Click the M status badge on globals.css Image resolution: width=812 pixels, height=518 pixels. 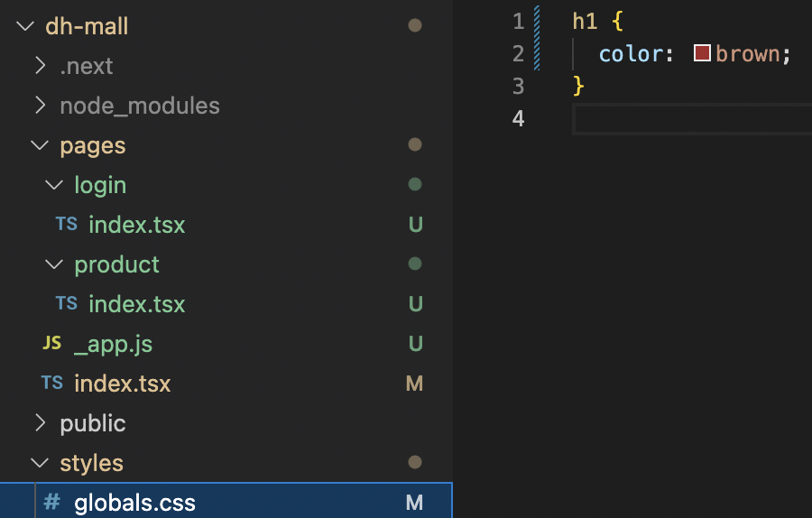414,502
